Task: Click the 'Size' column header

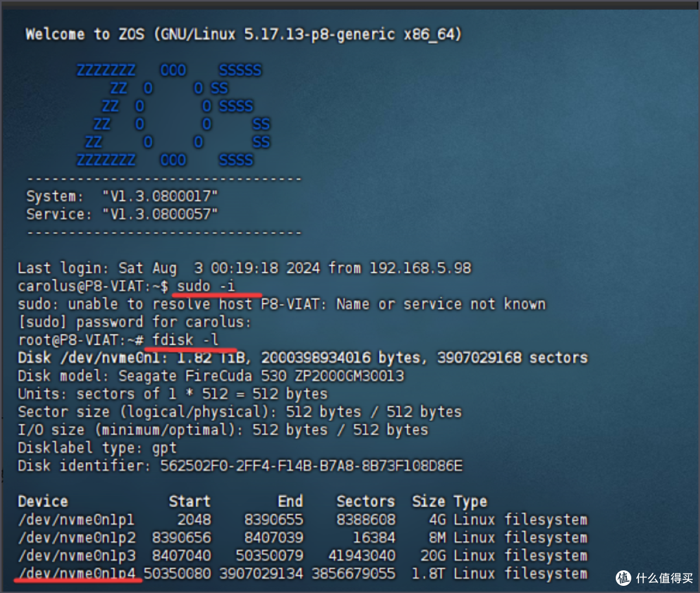Action: pos(428,502)
